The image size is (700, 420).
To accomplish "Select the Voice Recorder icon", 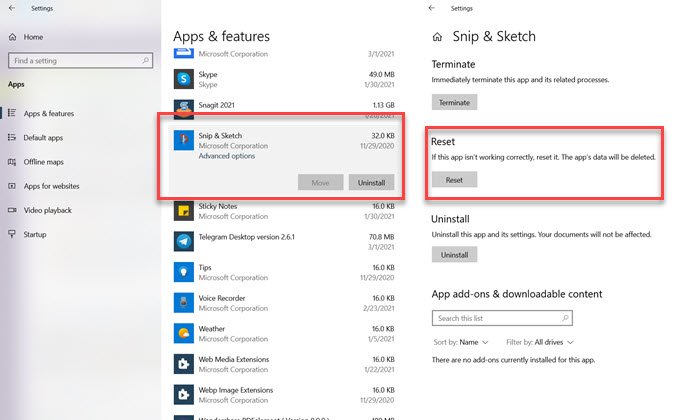I will pyautogui.click(x=184, y=302).
